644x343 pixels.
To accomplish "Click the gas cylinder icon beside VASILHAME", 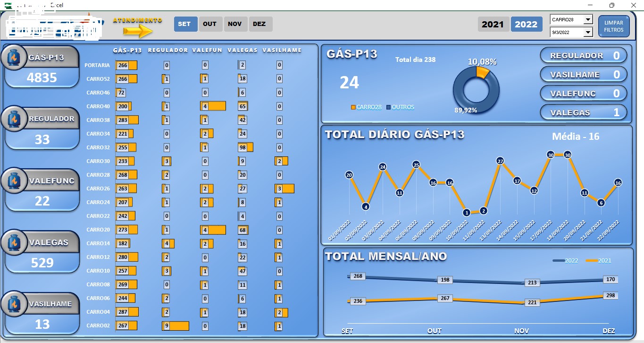I will (14, 303).
